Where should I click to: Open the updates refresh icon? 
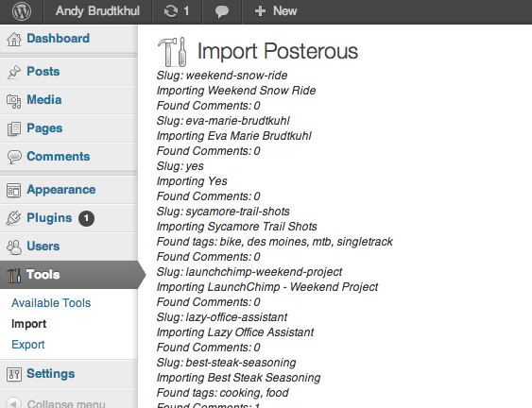171,11
